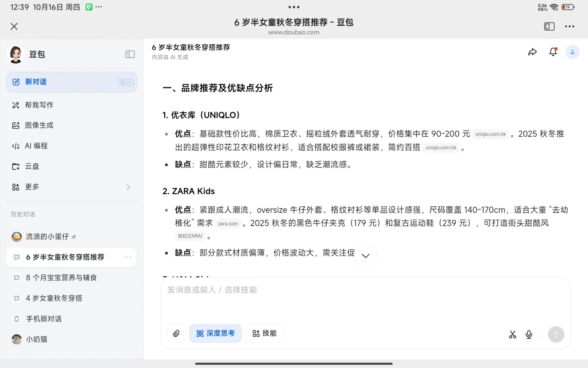
Task: Open the top-center three-dot multitasking handle
Action: coord(294,7)
